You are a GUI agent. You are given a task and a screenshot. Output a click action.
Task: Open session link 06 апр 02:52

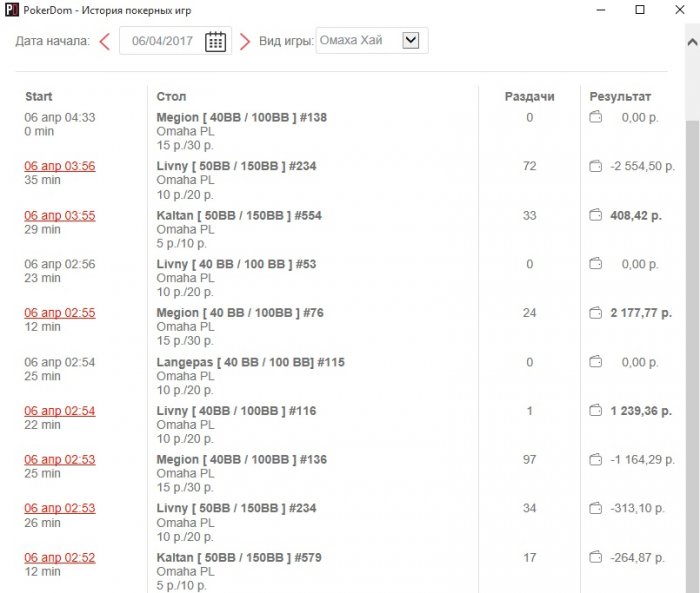tap(60, 557)
